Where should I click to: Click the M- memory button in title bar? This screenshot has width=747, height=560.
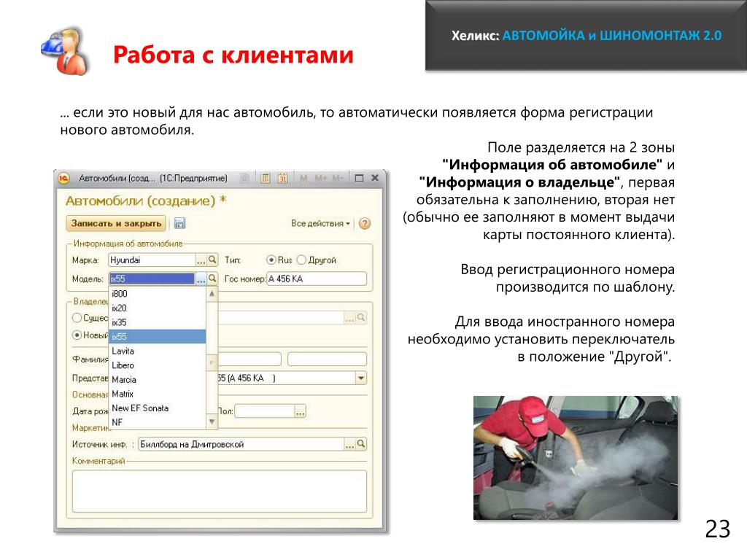[338, 178]
